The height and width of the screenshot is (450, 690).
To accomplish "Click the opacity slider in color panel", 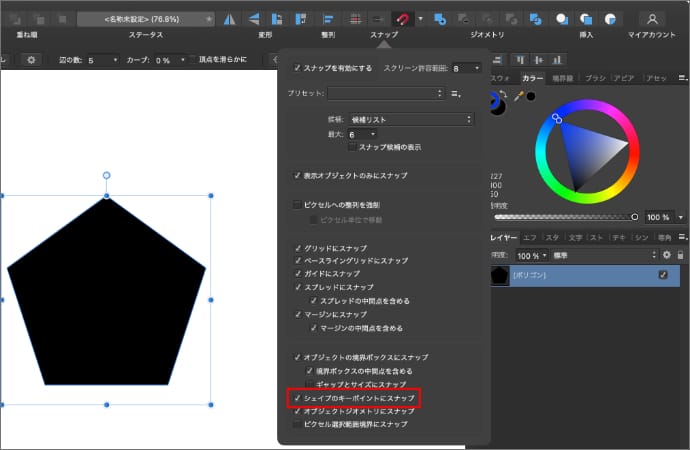I will pos(565,216).
